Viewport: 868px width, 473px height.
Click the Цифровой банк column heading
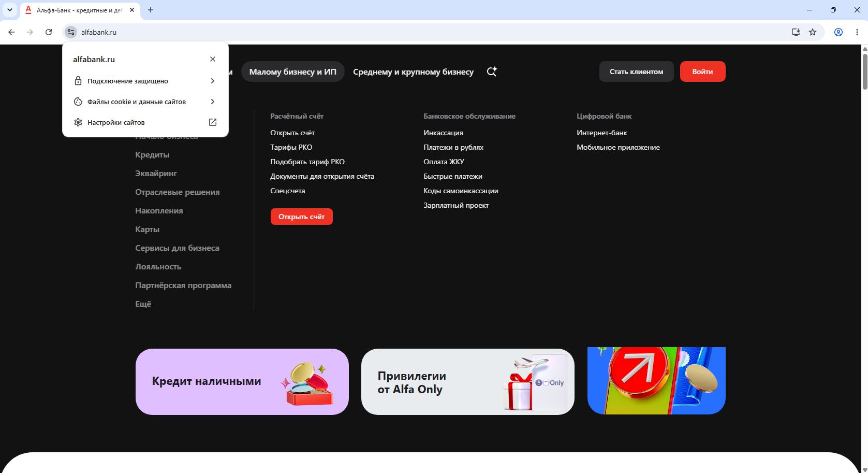604,116
